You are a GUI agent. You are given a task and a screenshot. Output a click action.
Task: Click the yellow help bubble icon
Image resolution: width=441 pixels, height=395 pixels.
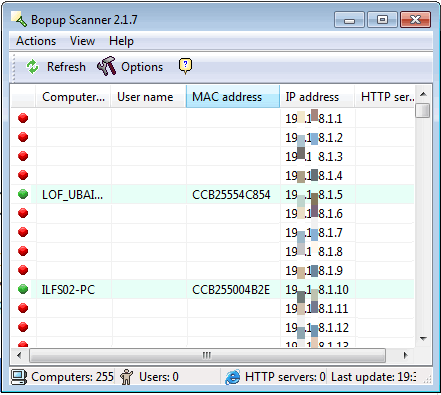(185, 66)
